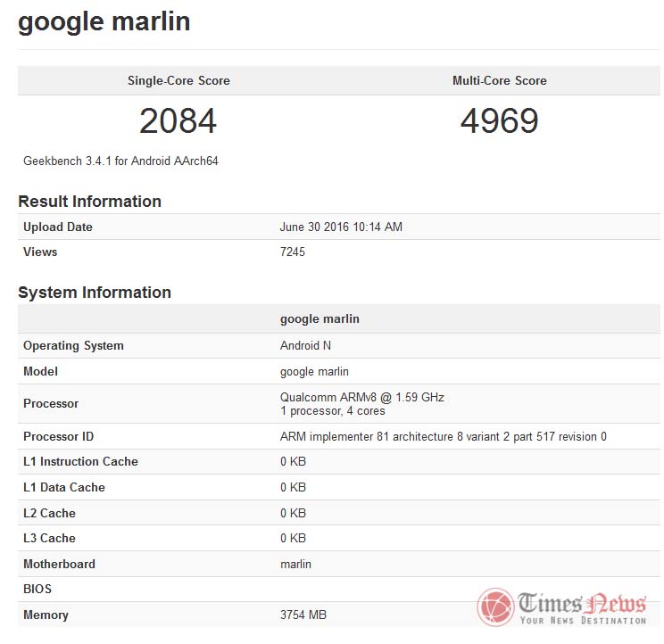This screenshot has width=664, height=644.
Task: Click the ARM implementer Processor ID value
Action: (443, 436)
